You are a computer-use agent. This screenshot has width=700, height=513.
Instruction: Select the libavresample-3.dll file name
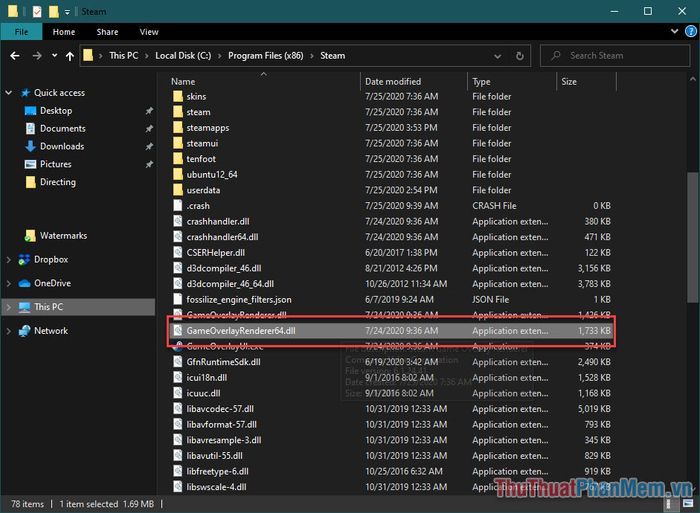pos(224,440)
